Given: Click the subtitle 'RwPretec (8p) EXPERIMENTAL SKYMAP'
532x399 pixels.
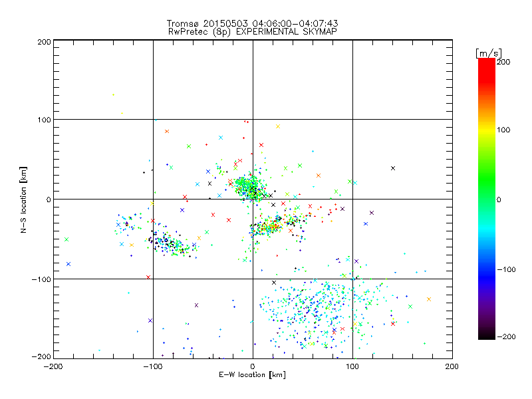Looking at the screenshot, I should (x=253, y=32).
